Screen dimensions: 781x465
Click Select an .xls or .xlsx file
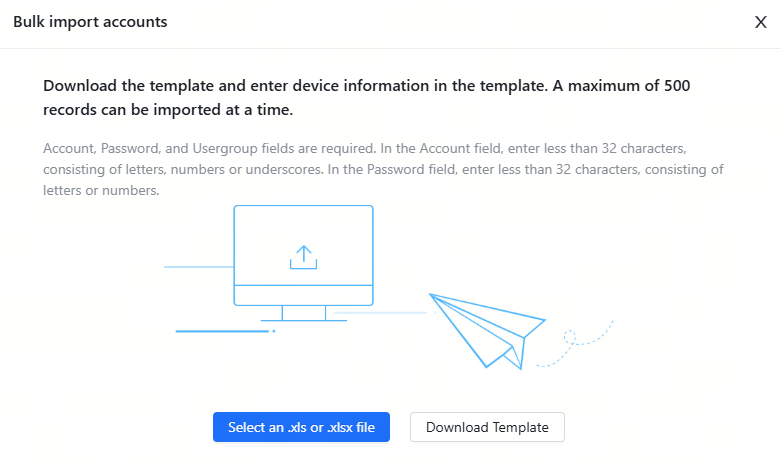tap(301, 427)
